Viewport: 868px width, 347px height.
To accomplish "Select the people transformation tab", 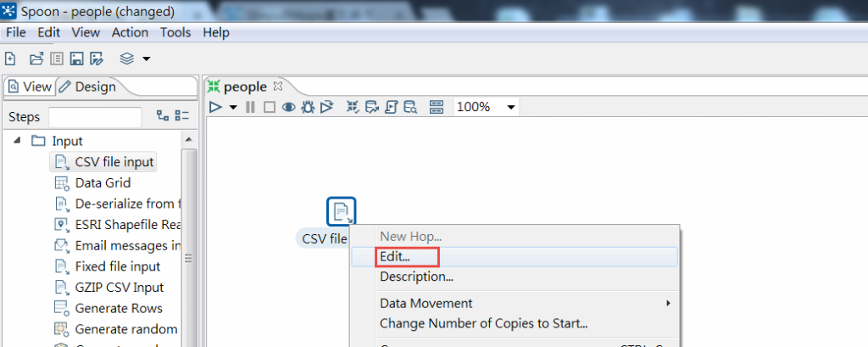I will tap(238, 87).
